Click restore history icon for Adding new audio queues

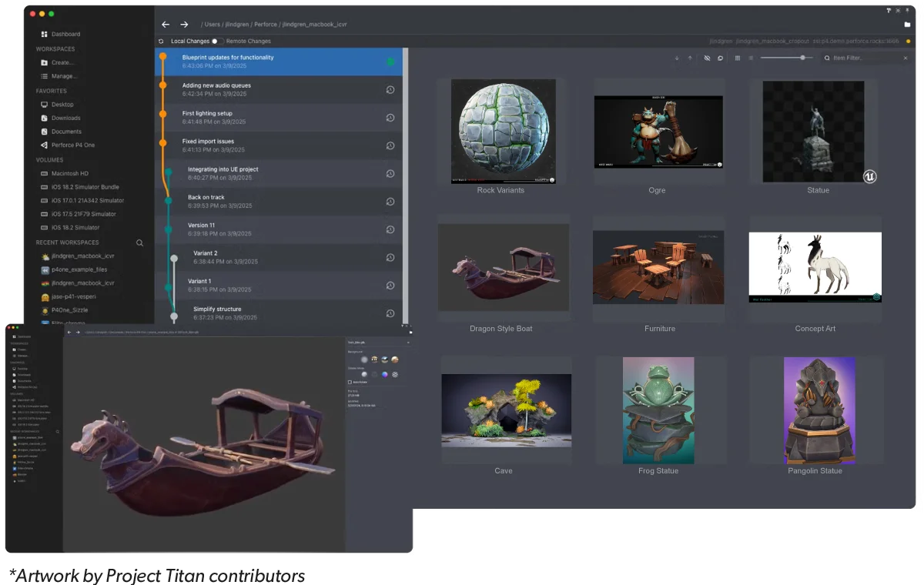(390, 90)
